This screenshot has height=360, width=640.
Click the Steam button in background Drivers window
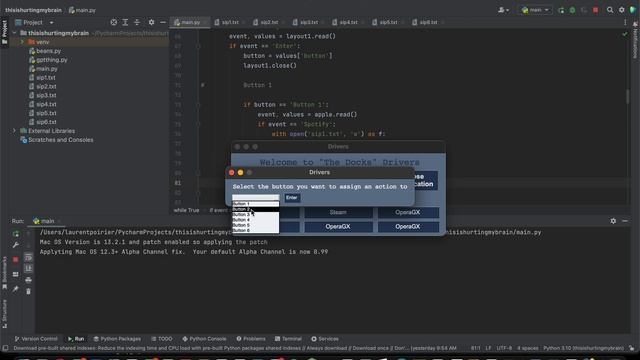338,212
